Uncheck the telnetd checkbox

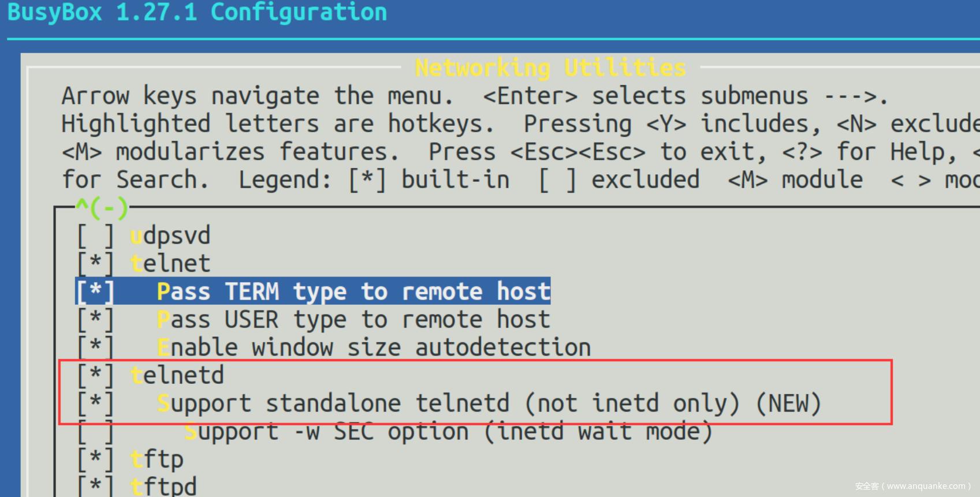[x=95, y=375]
